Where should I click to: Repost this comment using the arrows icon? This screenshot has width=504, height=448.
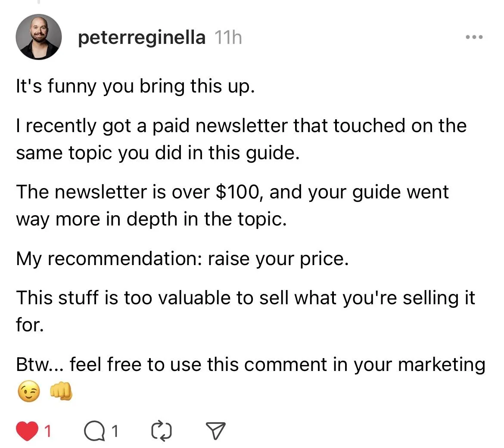click(162, 431)
